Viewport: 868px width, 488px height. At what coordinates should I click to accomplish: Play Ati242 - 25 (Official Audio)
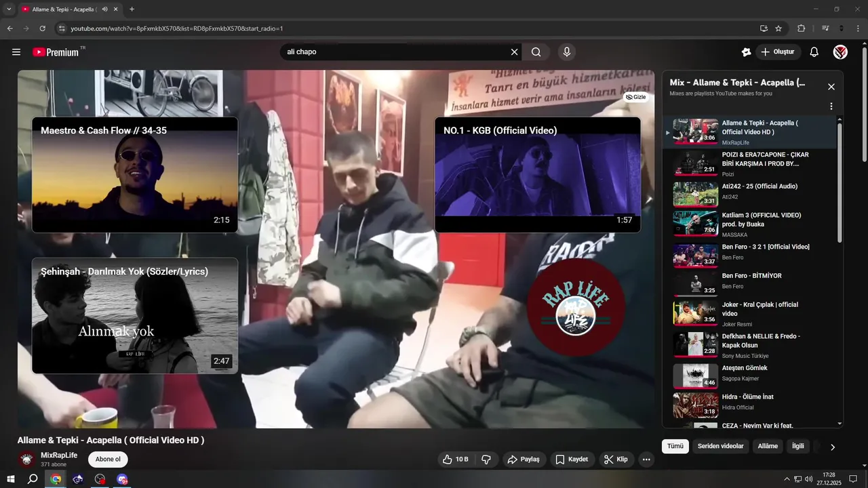pos(751,193)
